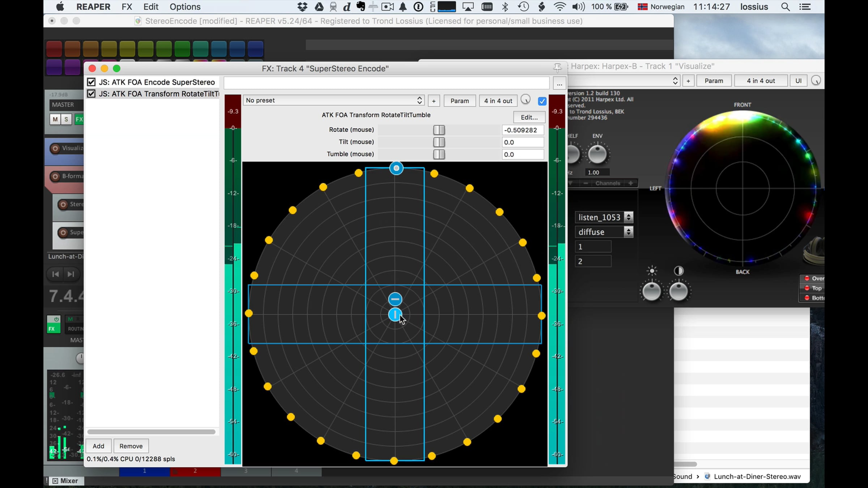Open the Options menu
868x488 pixels.
185,7
